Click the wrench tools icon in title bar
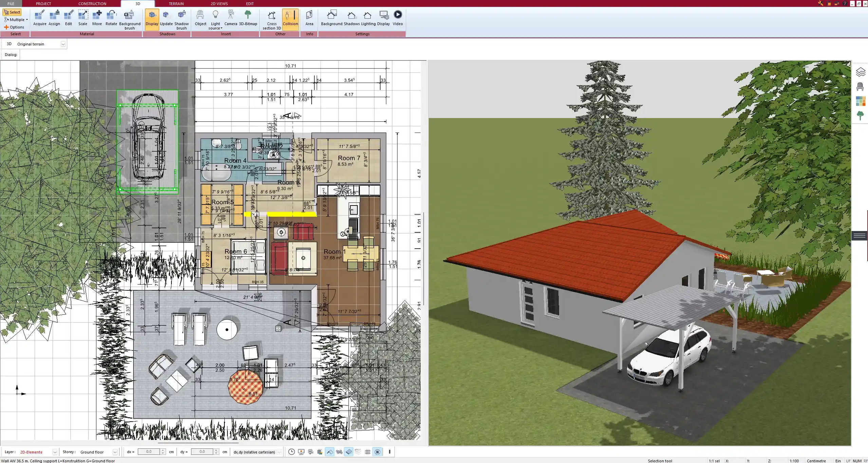The width and height of the screenshot is (868, 463). [x=820, y=3]
